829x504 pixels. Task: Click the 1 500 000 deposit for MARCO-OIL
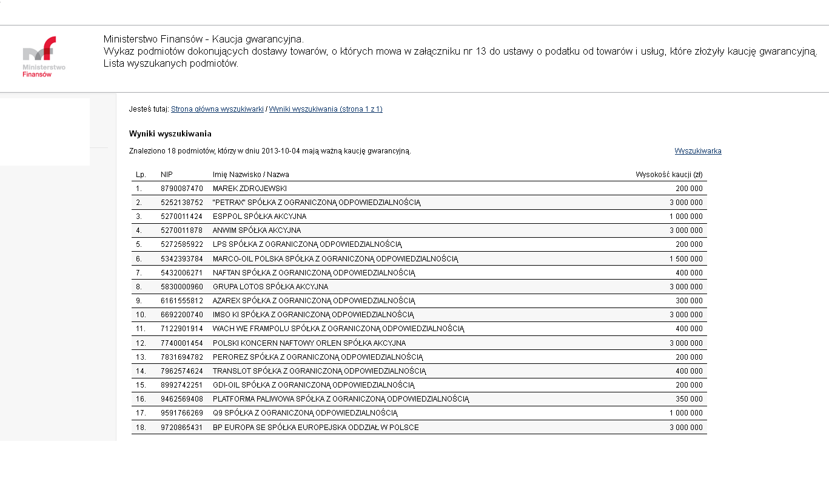click(686, 259)
